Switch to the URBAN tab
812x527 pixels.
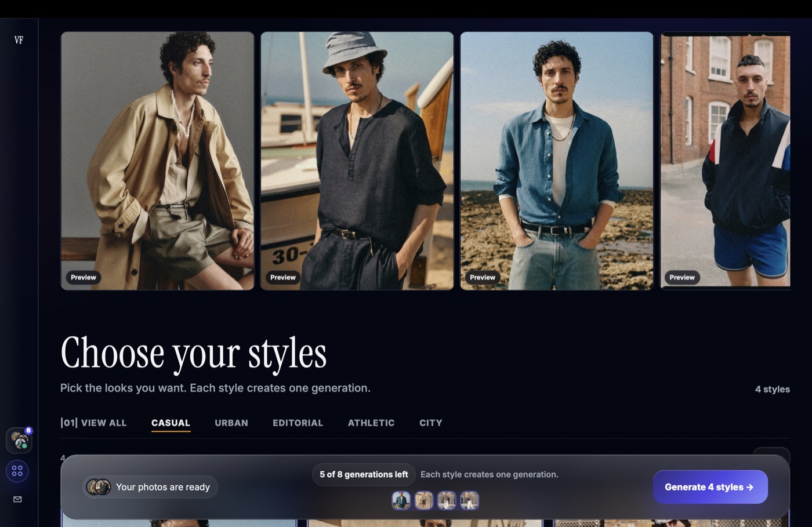[231, 423]
